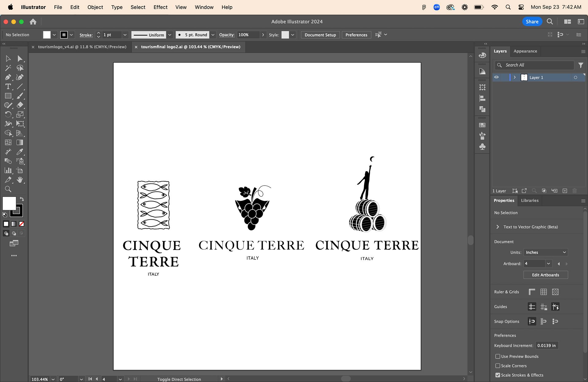Select the Paintbrush tool
Image resolution: width=588 pixels, height=382 pixels.
20,96
